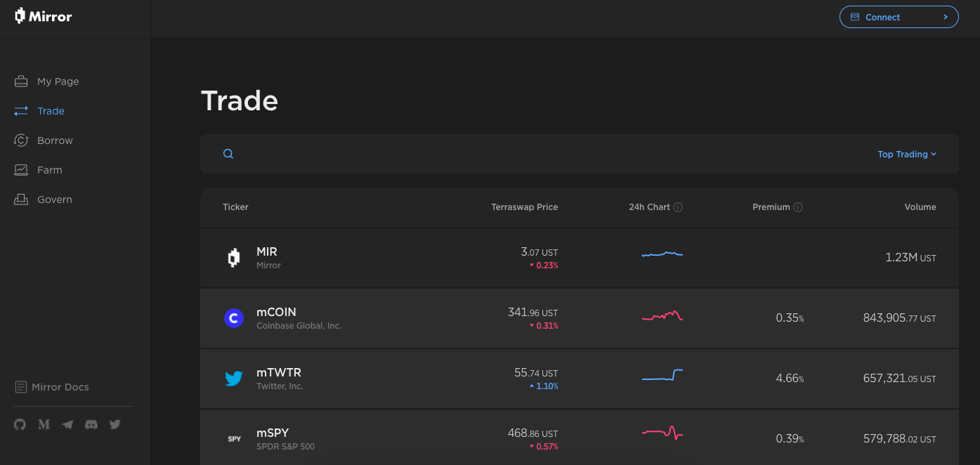Click the mCOIN 0.31% change value
The image size is (980, 465).
544,326
